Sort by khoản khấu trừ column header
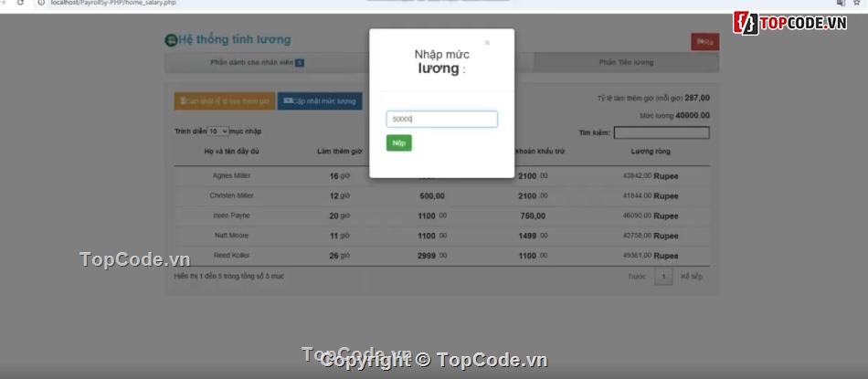The height and width of the screenshot is (379, 868). [x=540, y=151]
